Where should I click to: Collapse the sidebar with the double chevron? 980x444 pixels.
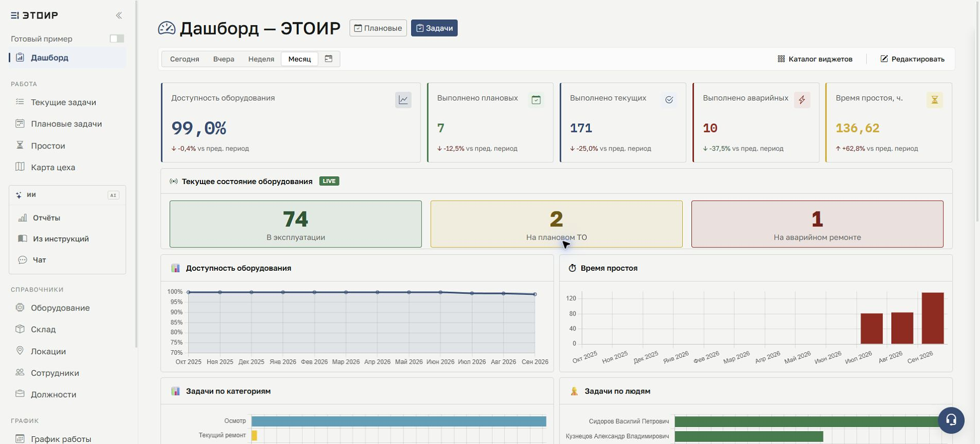119,15
